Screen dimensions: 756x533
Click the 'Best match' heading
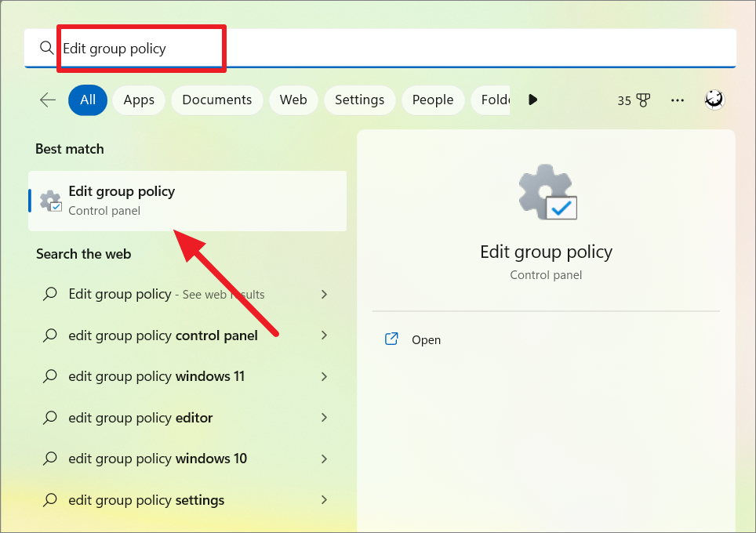tap(70, 149)
